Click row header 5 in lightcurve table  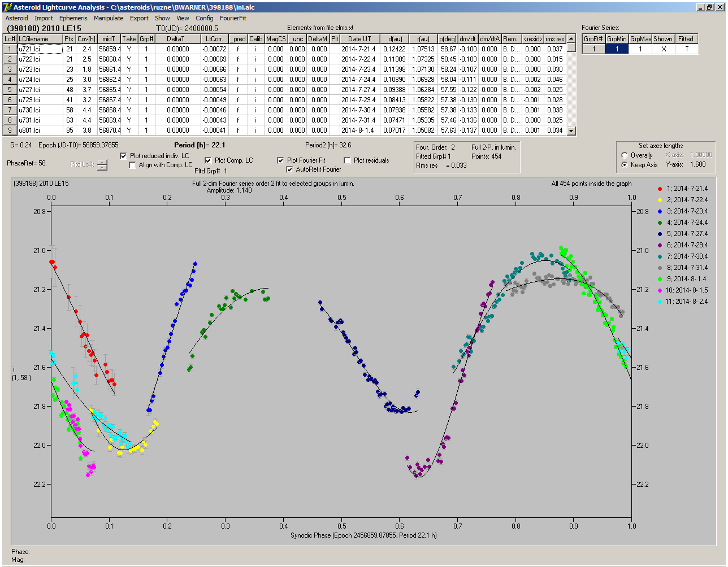[x=10, y=90]
